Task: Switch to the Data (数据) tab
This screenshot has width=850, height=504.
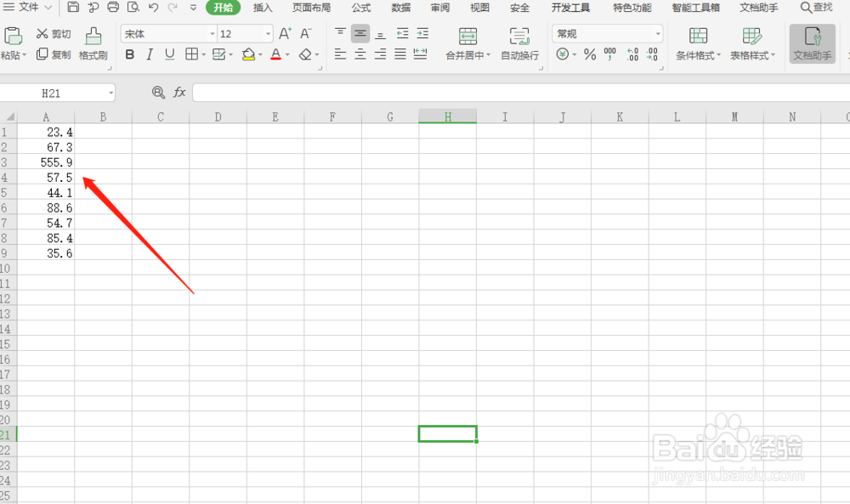Action: pyautogui.click(x=401, y=8)
